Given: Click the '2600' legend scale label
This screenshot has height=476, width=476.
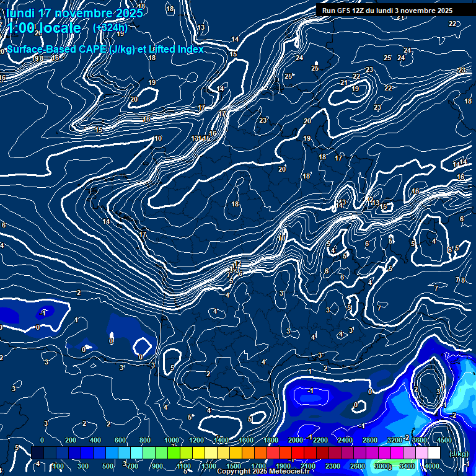Looking at the screenshot, I should [358, 466].
